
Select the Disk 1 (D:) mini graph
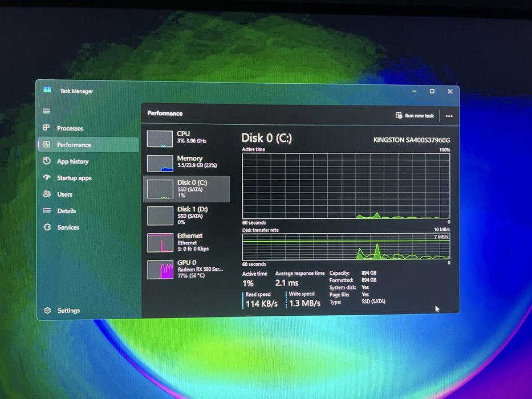coord(160,216)
